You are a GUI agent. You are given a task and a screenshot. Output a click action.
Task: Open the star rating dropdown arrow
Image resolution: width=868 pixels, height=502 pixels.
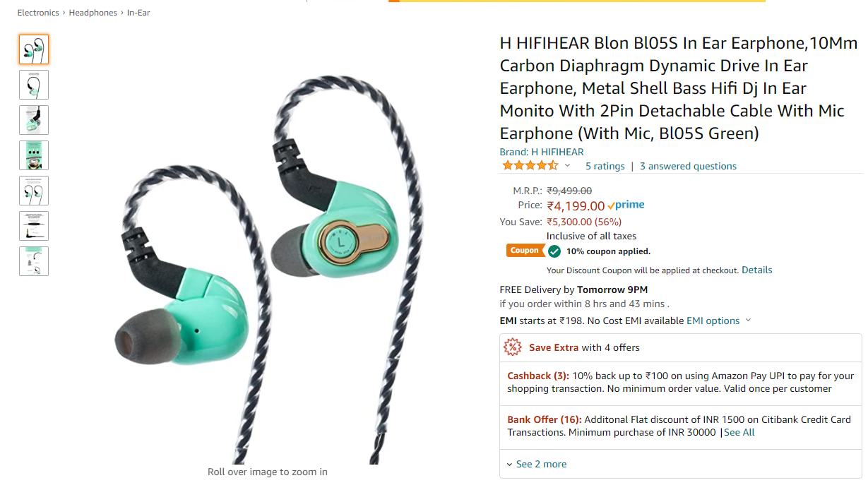pyautogui.click(x=567, y=166)
